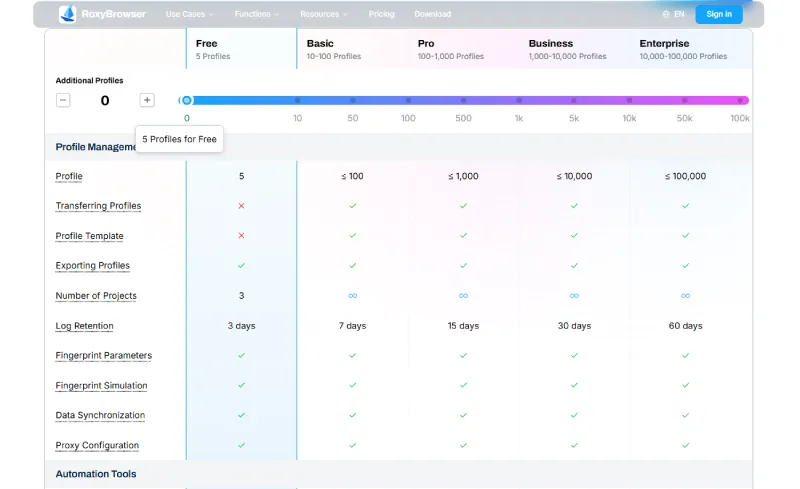Click Proxy Configuration checkmark in Enterprise column
800x489 pixels.
(686, 445)
